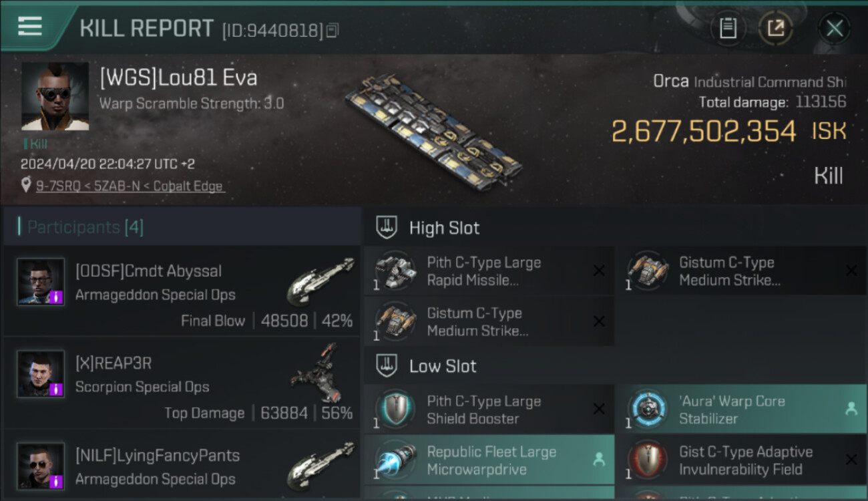Copy the kill report ID icon
The image size is (868, 501).
(333, 30)
